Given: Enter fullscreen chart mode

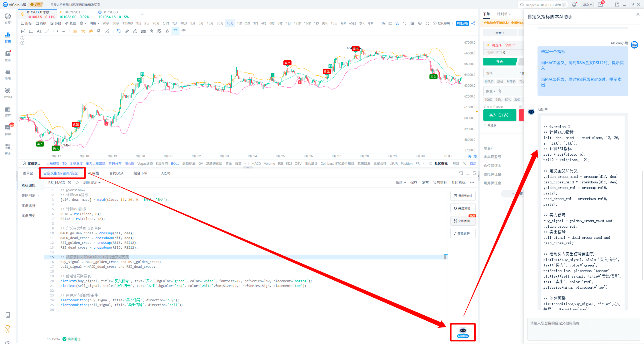Looking at the screenshot, I should [427, 23].
